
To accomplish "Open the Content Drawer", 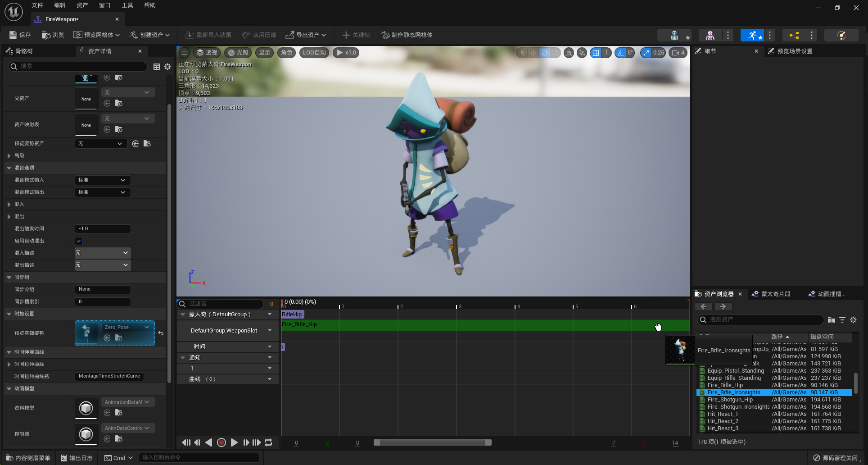I will click(28, 458).
